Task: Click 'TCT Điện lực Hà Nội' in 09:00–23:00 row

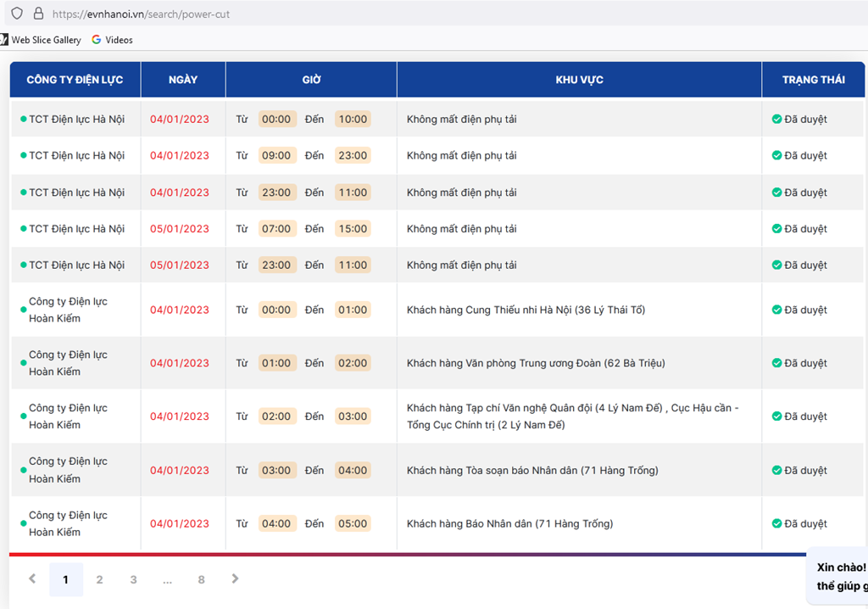Action: coord(77,156)
